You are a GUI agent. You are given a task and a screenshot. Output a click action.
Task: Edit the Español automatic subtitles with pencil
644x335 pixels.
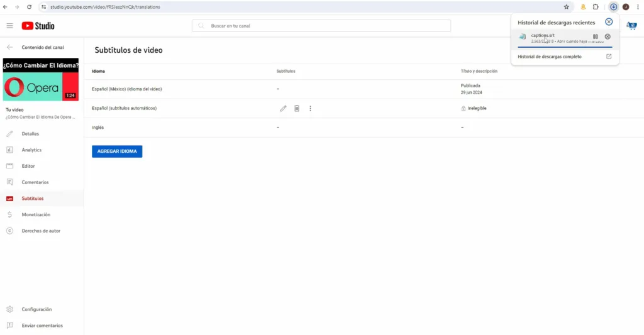click(x=283, y=108)
